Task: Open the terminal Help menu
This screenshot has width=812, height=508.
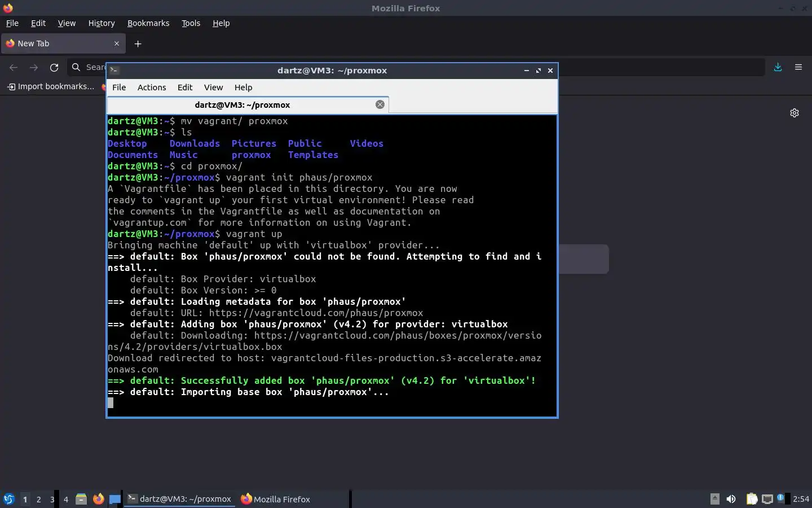Action: (x=243, y=87)
